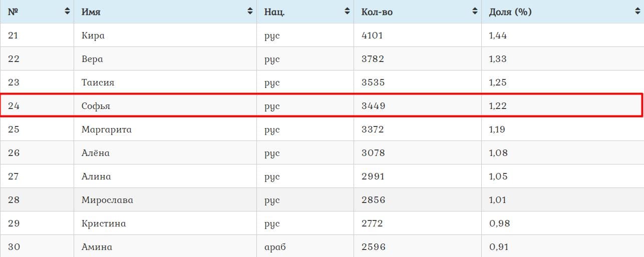644x257 pixels.
Task: Click sort arrows in Имя column header
Action: click(x=250, y=11)
